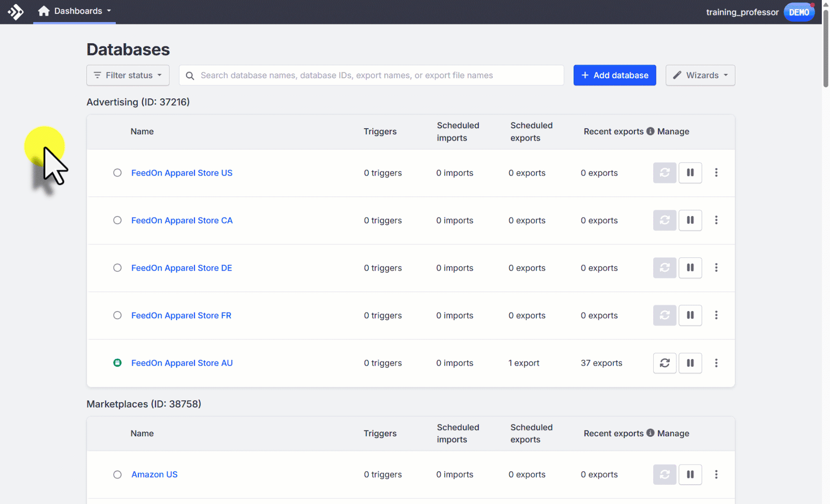Screen dimensions: 830x504
Task: Click refresh icon for FeedOn Apparel Store FR
Action: (x=665, y=315)
